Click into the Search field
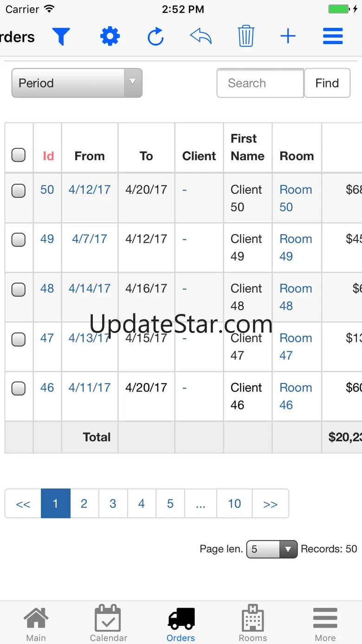The image size is (362, 644). (x=260, y=83)
